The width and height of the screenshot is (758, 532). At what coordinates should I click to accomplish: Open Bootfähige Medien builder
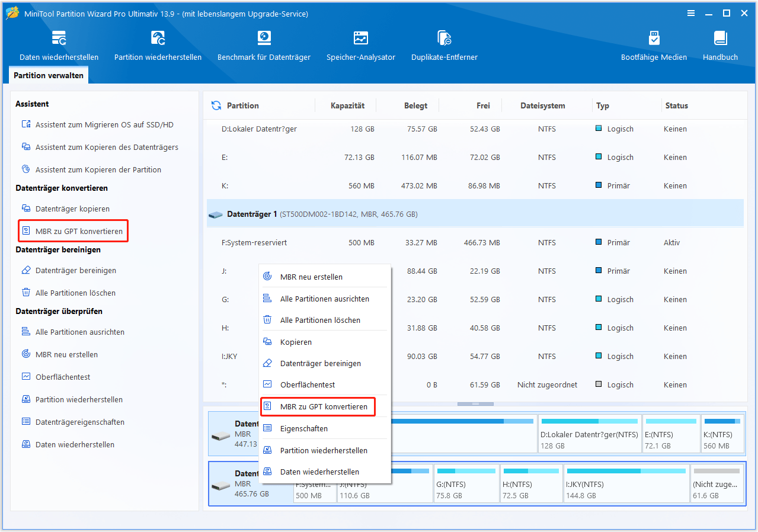654,46
